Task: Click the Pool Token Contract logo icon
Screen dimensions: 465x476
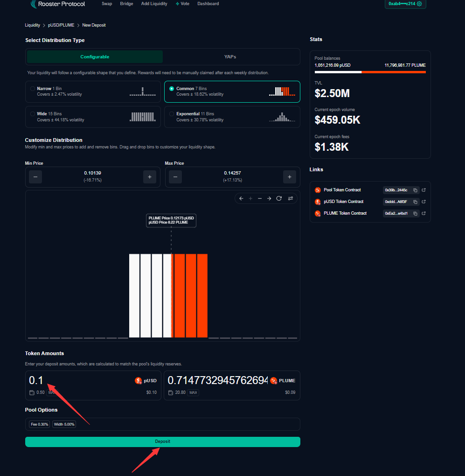Action: tap(318, 190)
